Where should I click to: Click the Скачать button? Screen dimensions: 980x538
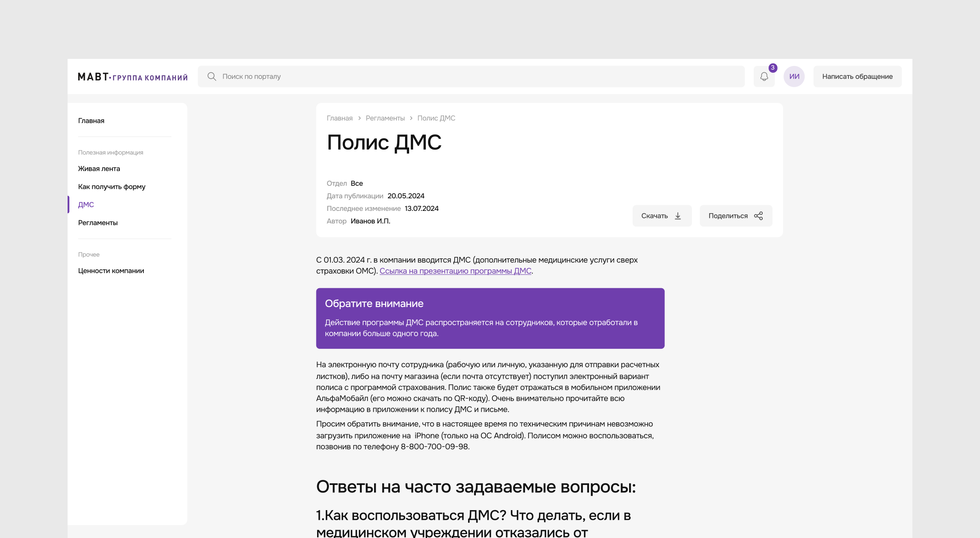click(x=662, y=216)
